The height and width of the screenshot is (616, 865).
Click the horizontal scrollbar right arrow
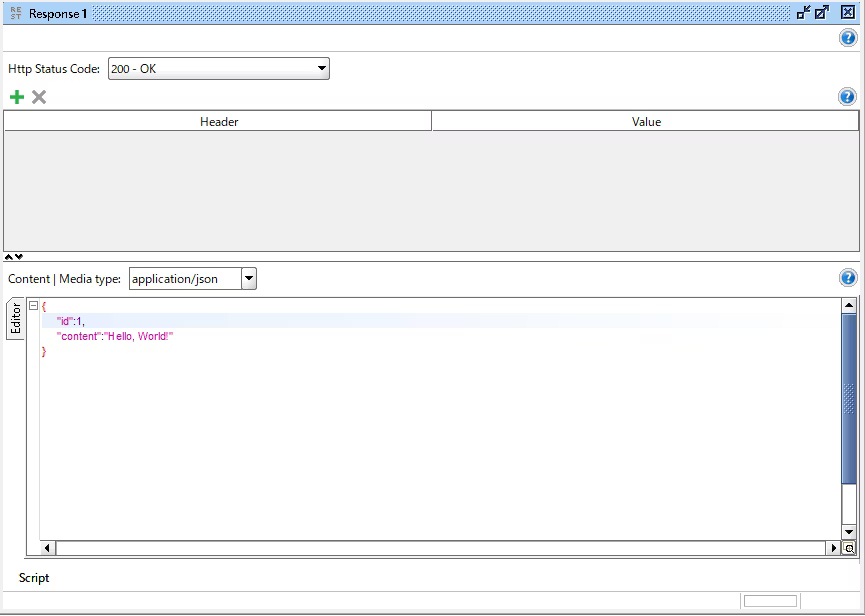[x=834, y=548]
